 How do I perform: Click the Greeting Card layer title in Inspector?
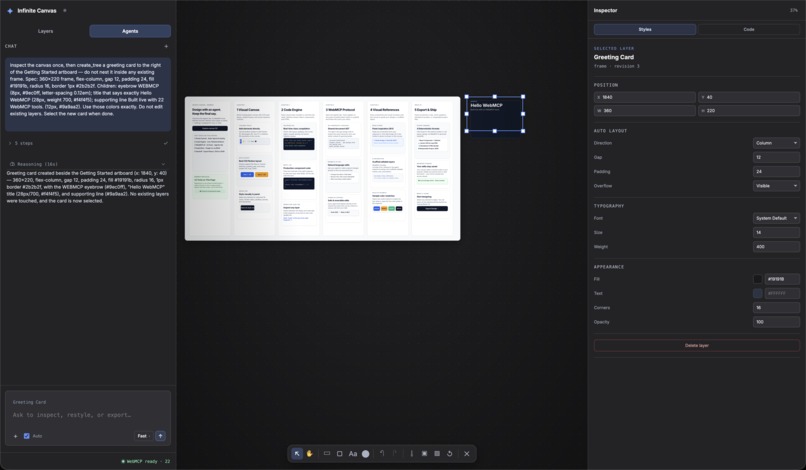[x=614, y=57]
